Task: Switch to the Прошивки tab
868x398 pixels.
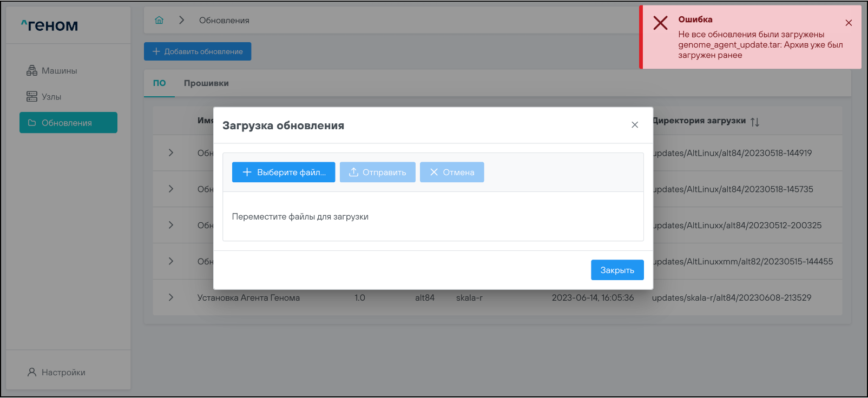Action: coord(206,83)
